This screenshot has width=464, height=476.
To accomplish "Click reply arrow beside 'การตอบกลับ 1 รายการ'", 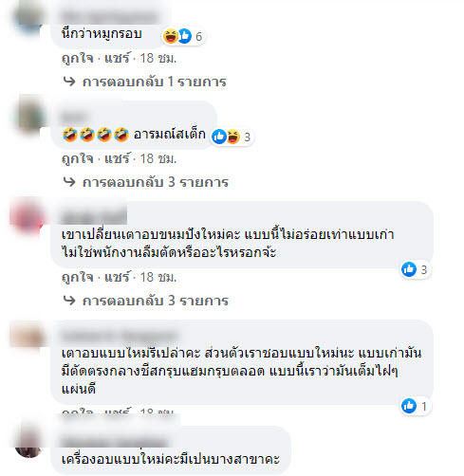I will 69,82.
